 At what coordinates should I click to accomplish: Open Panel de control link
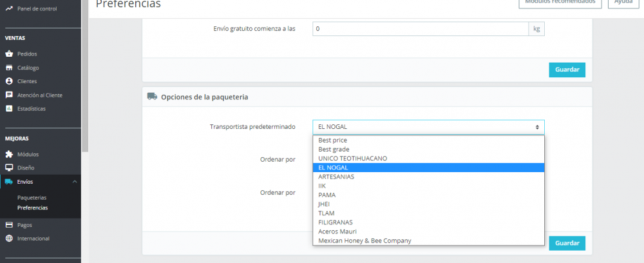pyautogui.click(x=37, y=8)
